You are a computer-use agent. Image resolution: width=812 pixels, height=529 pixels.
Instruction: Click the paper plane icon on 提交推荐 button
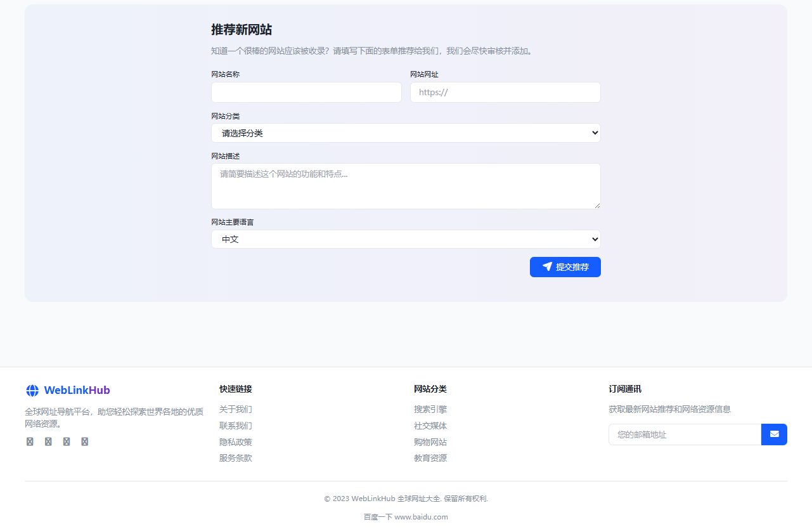[548, 266]
